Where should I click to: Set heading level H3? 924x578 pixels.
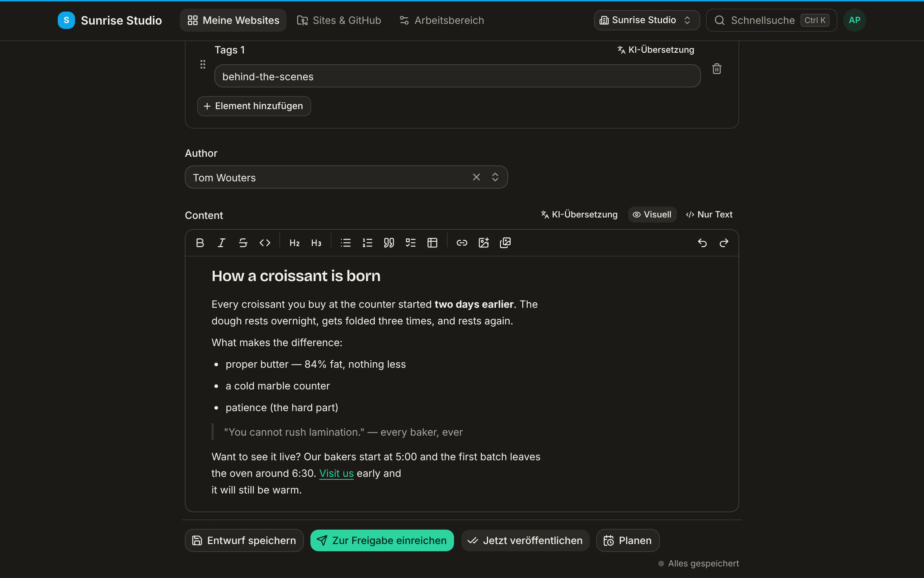click(x=316, y=243)
